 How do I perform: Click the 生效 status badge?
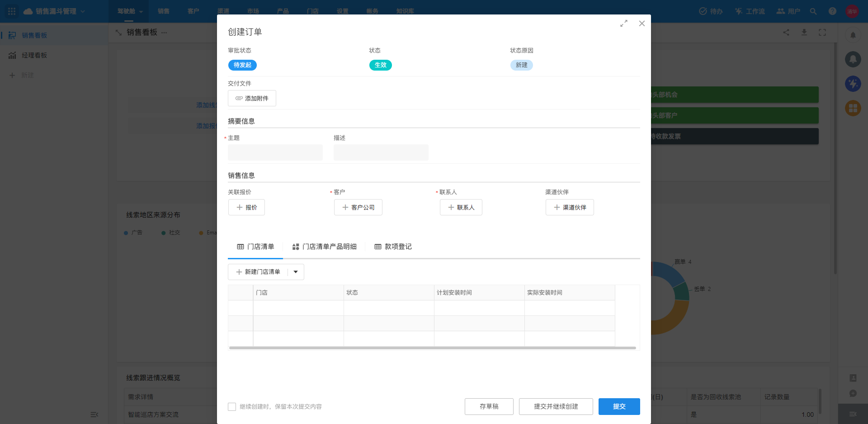click(x=381, y=65)
